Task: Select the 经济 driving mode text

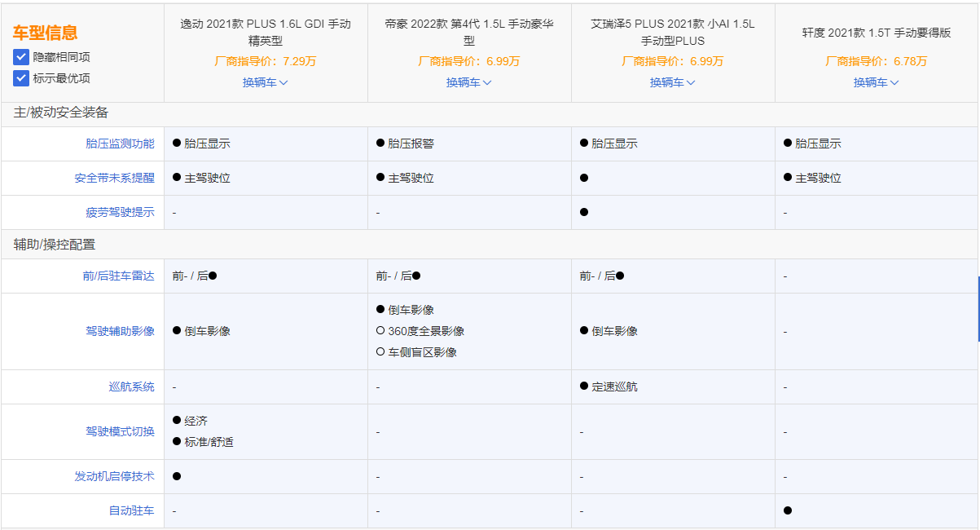Action: click(x=196, y=421)
